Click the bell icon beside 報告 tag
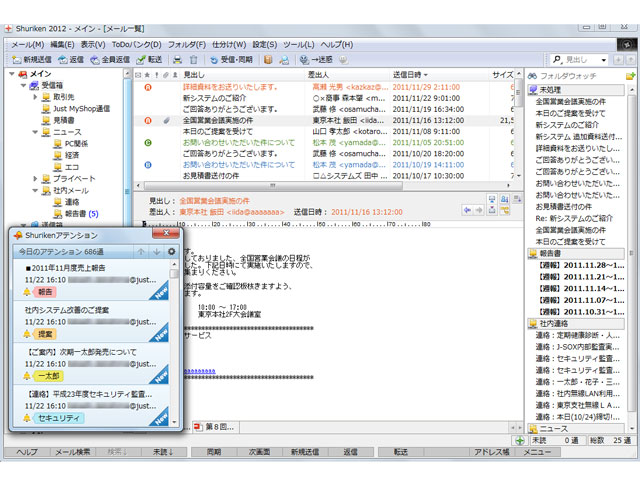640x480 pixels. [x=27, y=292]
